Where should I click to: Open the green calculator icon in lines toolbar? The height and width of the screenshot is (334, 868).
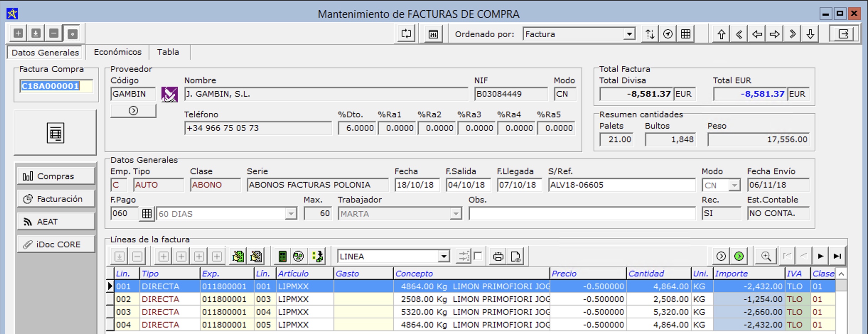tap(282, 256)
